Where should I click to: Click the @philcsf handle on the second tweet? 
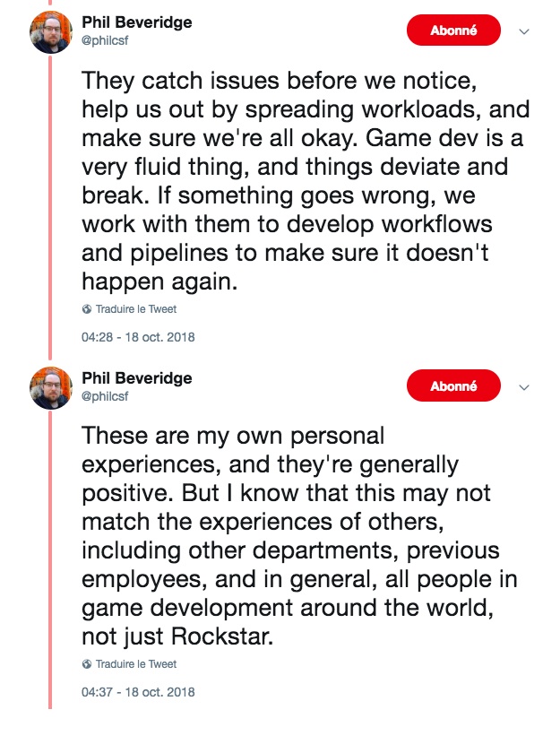pos(107,394)
